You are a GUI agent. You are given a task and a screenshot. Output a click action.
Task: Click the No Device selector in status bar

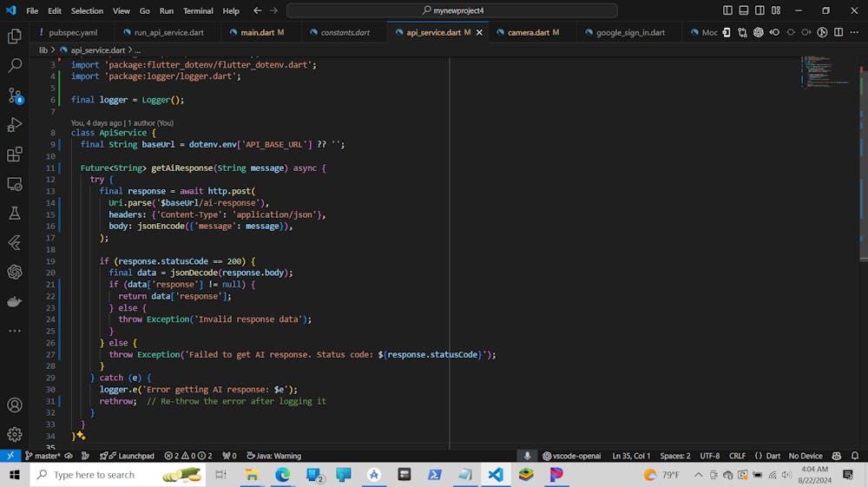click(805, 456)
